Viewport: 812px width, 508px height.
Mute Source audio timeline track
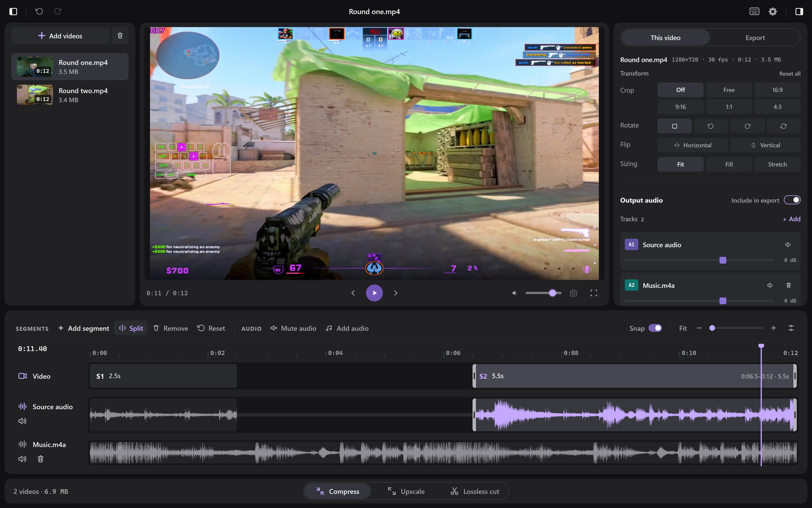tap(23, 421)
